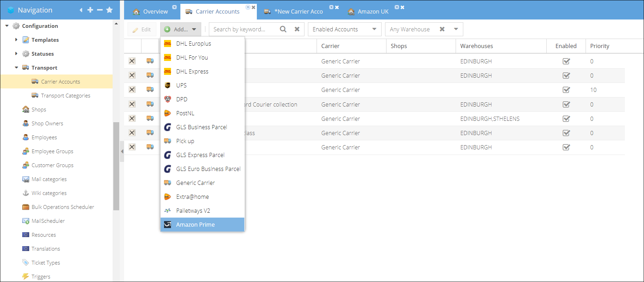Clear search keyword with X icon
Screen dimensions: 644x282
pos(297,29)
